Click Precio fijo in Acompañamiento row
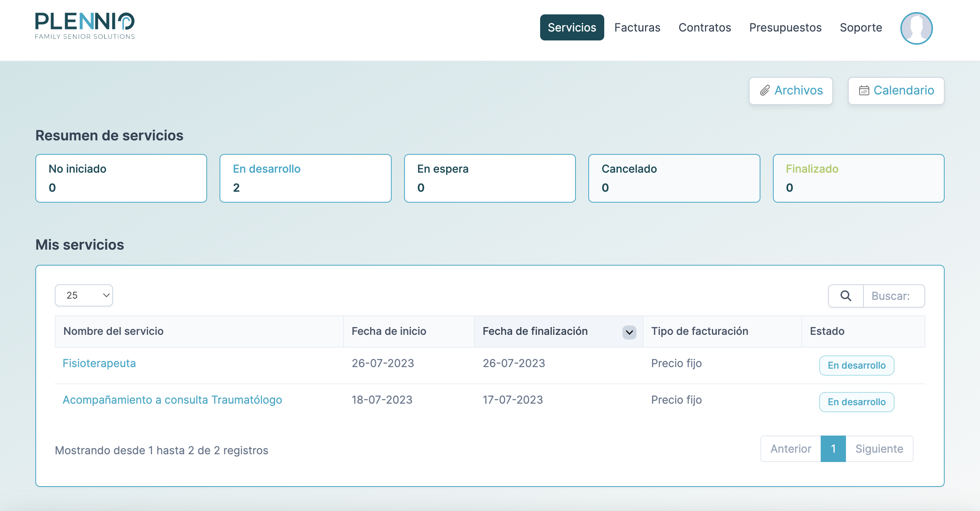980x511 pixels. tap(677, 400)
